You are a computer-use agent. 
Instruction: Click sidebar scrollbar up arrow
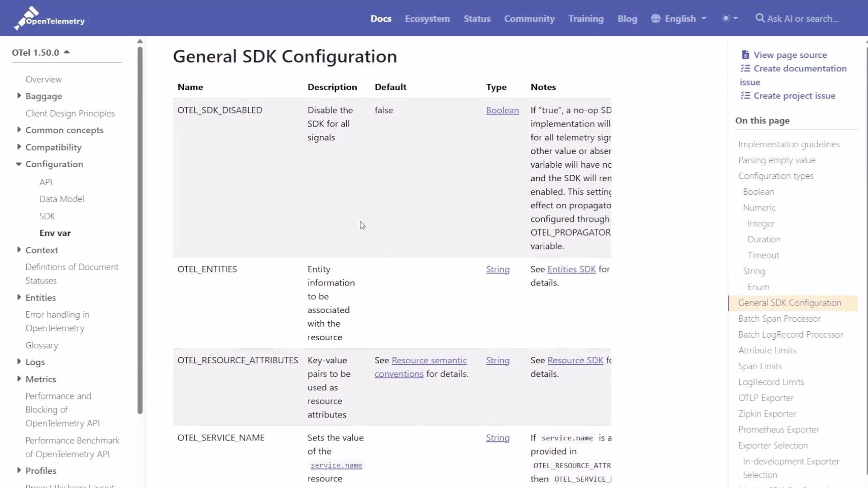pyautogui.click(x=140, y=41)
